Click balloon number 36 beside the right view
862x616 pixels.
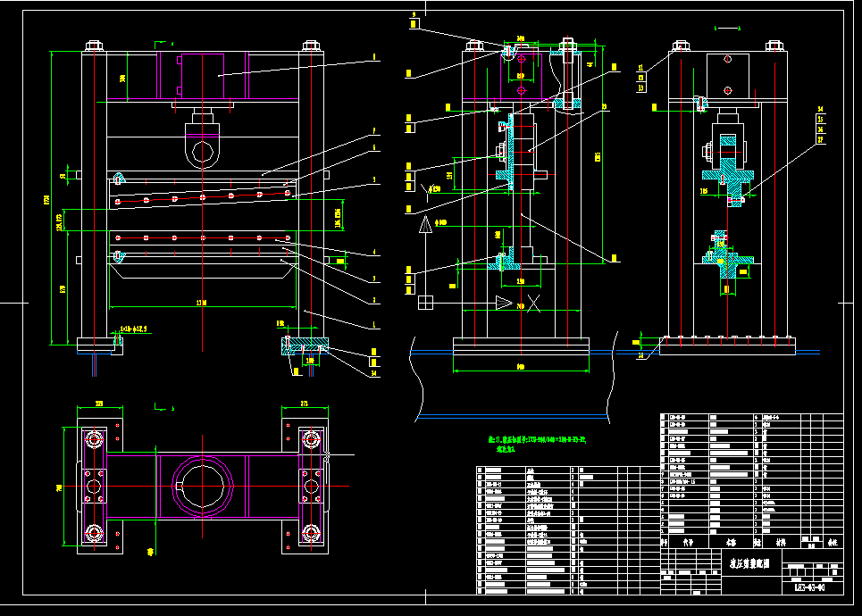pyautogui.click(x=821, y=129)
